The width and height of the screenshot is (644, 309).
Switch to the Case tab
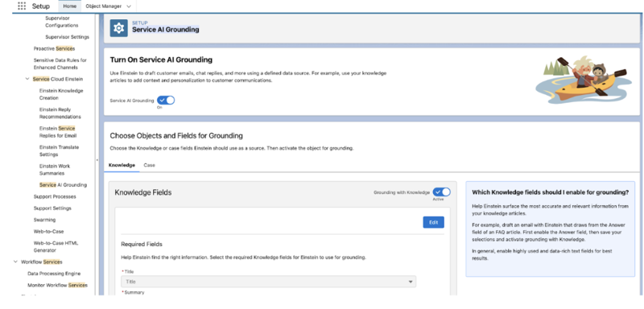[x=149, y=165]
